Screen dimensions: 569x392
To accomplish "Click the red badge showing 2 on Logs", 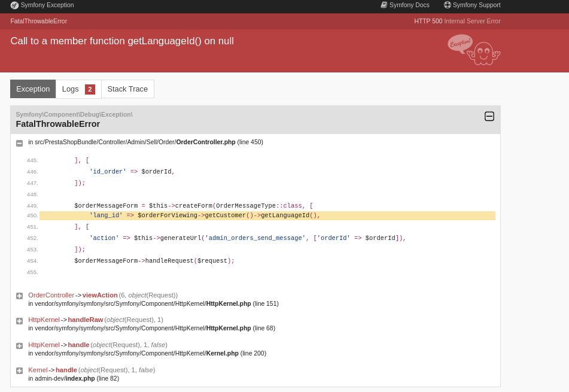I will [90, 89].
